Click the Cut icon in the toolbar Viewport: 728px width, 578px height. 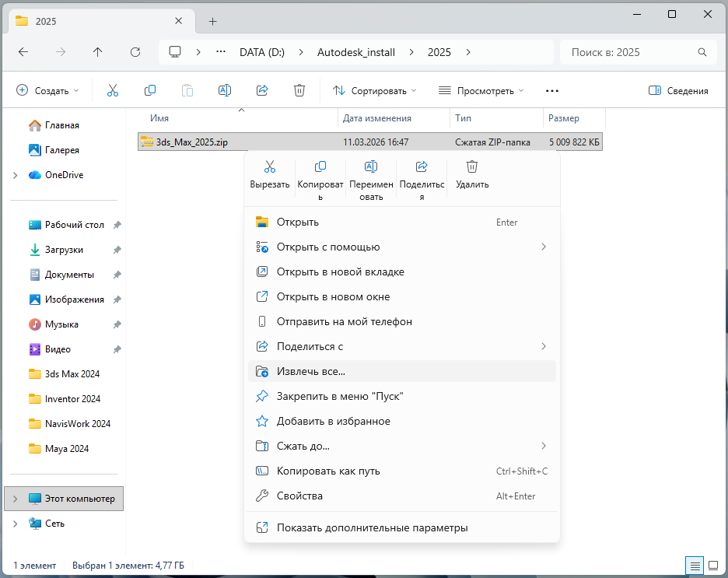click(112, 90)
